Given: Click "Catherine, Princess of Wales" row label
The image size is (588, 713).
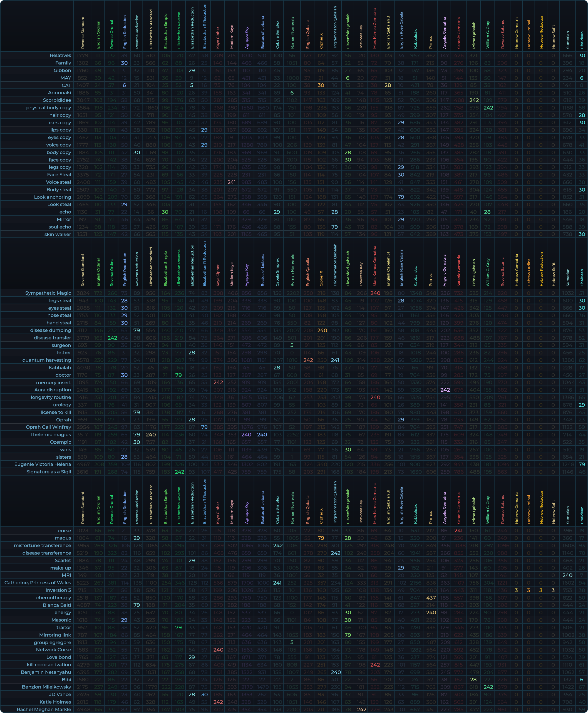Looking at the screenshot, I should 38,583.
